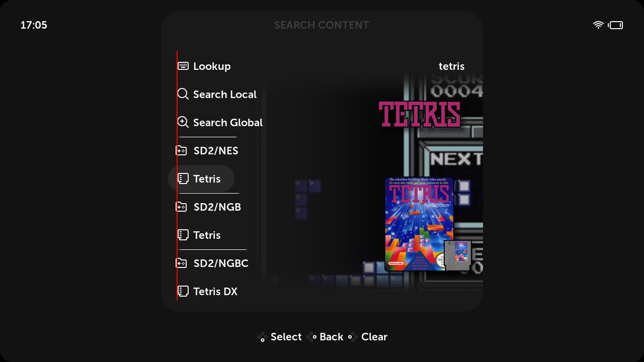Click the Tetris box art thumbnail
644x362 pixels.
(x=420, y=224)
